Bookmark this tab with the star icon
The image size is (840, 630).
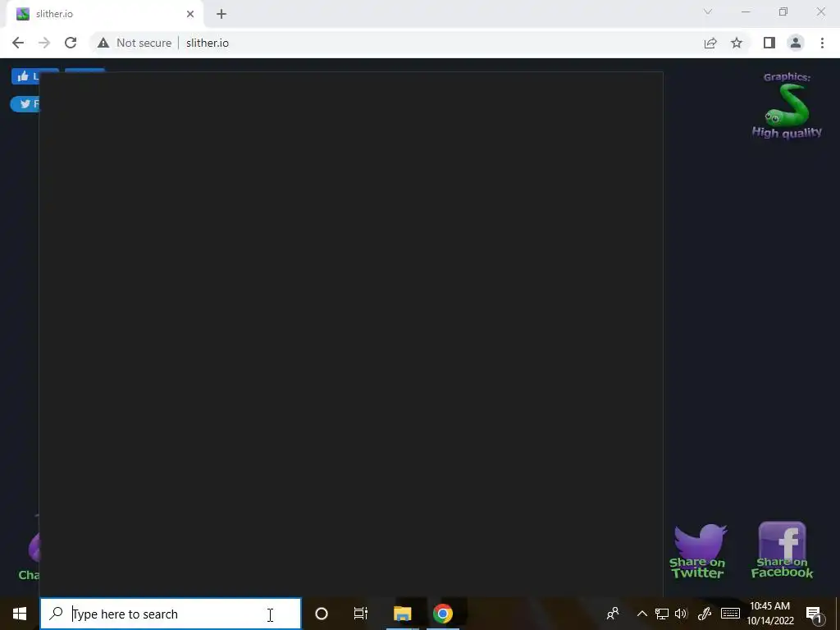pyautogui.click(x=737, y=43)
